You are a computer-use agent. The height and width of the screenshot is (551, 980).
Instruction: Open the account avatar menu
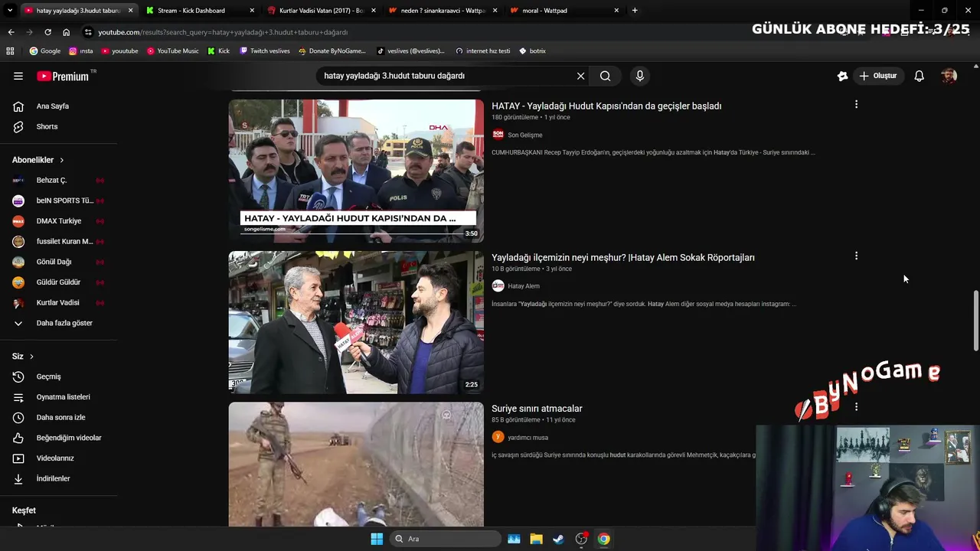click(x=949, y=76)
